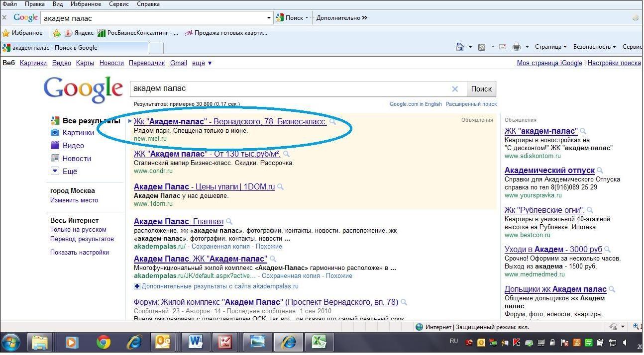
Task: Open the Правка menu
Action: point(35,4)
